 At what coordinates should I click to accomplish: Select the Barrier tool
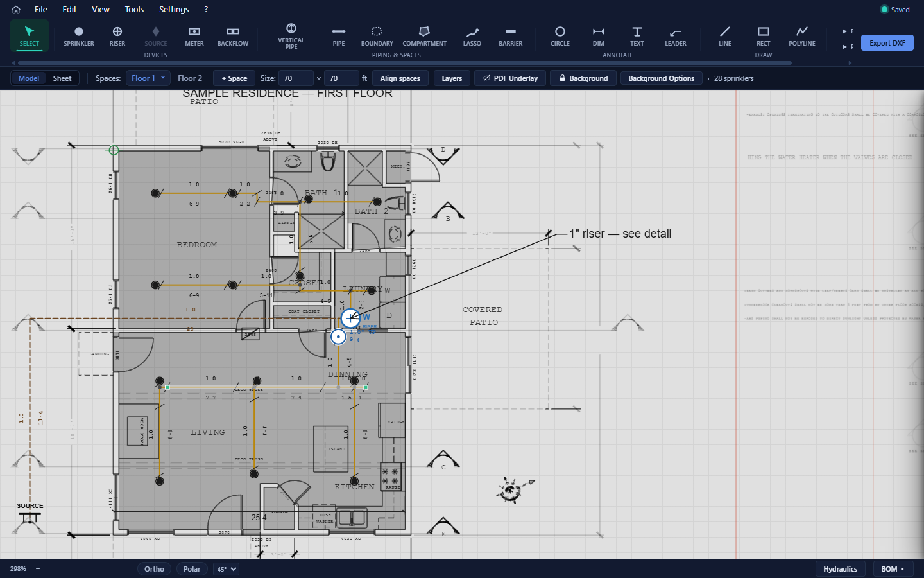[511, 36]
